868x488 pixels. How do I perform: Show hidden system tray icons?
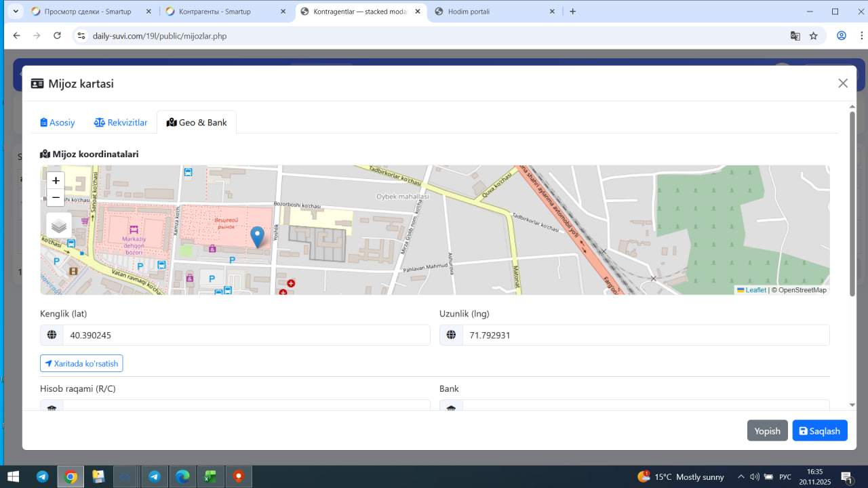[x=741, y=476]
